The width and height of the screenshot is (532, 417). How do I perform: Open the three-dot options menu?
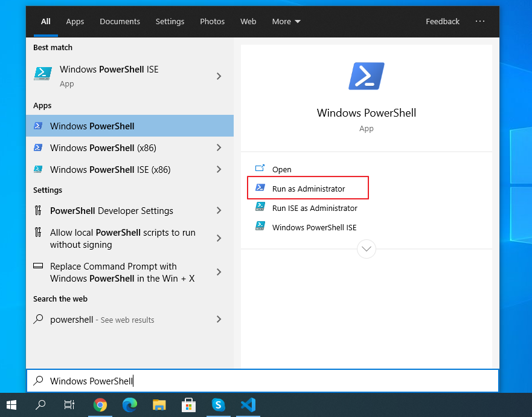click(x=480, y=21)
